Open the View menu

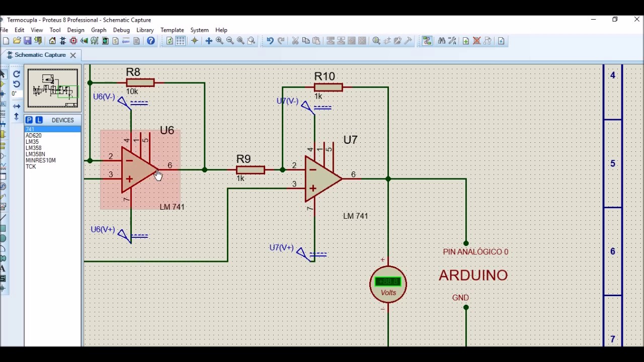(x=37, y=30)
